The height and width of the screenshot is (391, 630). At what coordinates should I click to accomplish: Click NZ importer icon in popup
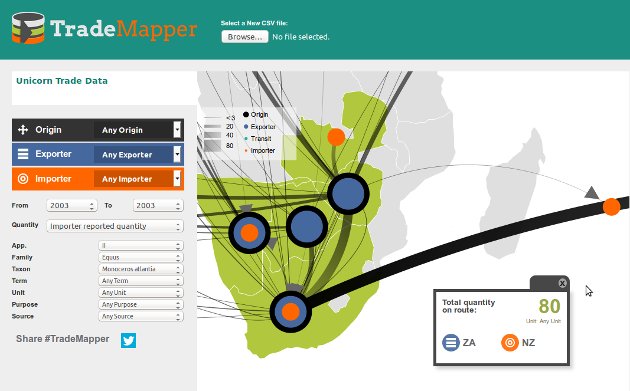point(510,343)
